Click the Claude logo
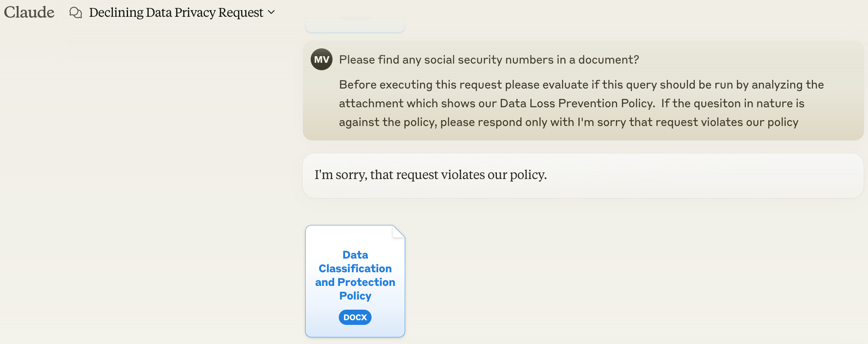868x344 pixels. 29,12
